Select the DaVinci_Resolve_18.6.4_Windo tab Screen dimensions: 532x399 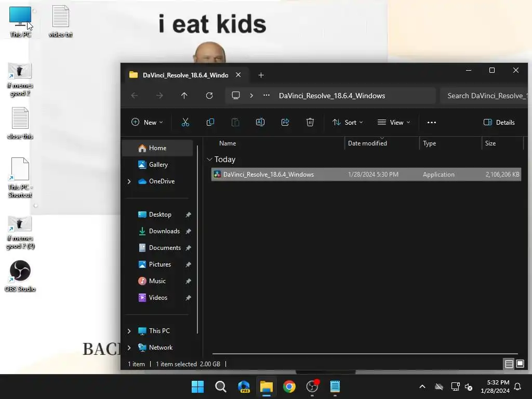tap(185, 75)
